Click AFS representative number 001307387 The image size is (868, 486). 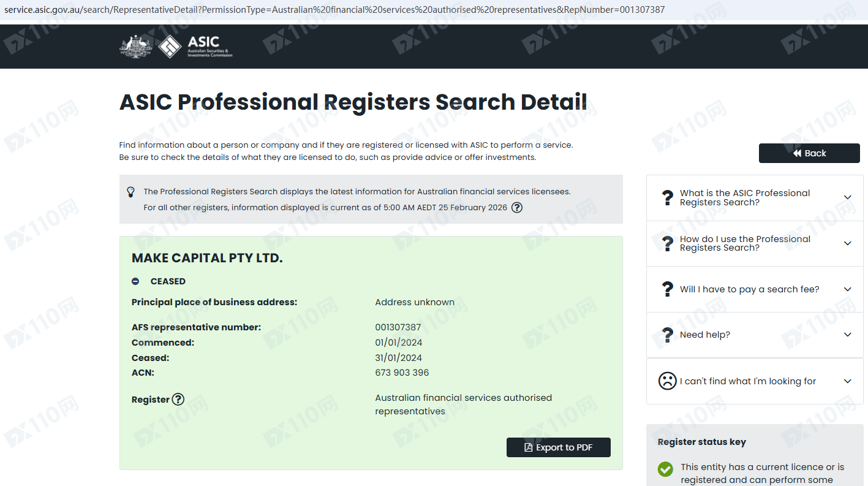(x=398, y=327)
